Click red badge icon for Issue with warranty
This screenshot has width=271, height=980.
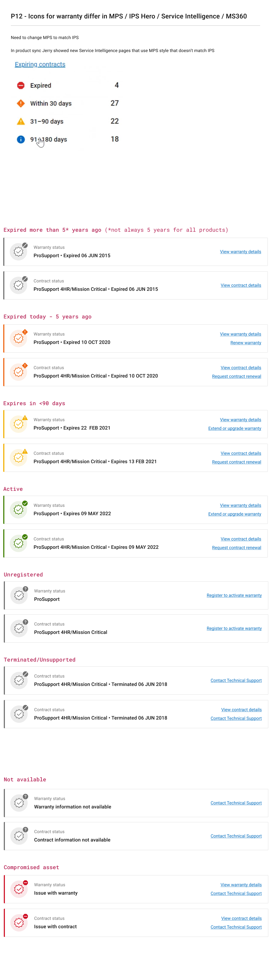(x=19, y=889)
